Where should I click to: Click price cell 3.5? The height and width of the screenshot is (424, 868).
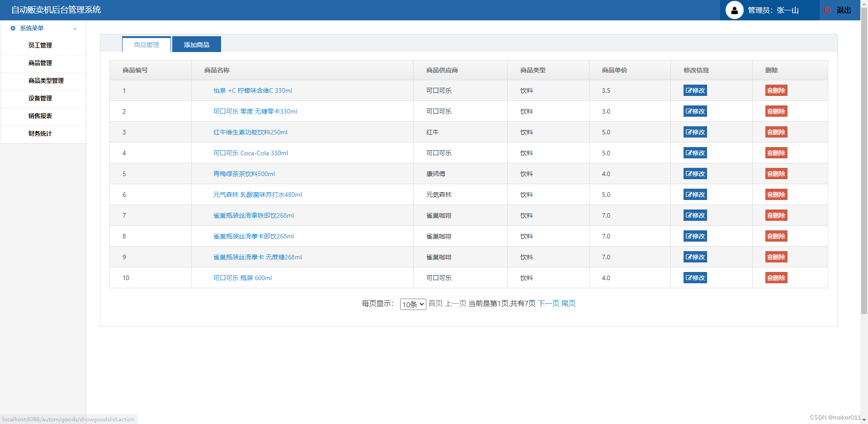click(606, 91)
